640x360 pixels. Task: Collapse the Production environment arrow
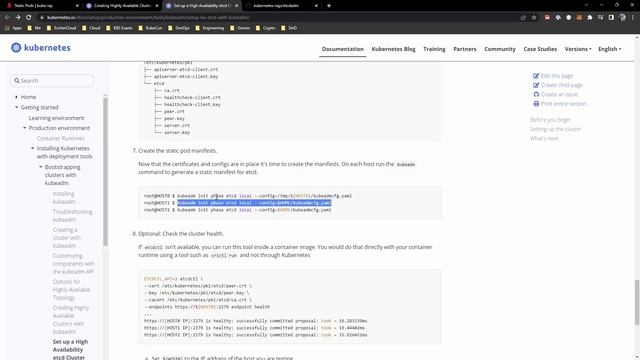click(24, 128)
